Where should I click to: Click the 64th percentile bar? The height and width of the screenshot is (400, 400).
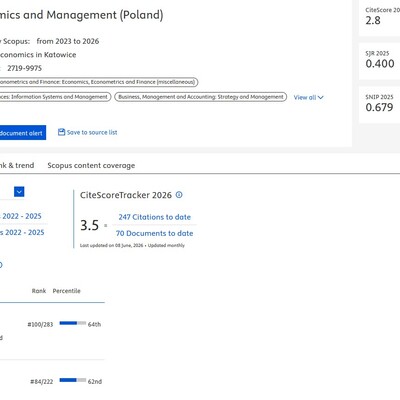click(73, 323)
